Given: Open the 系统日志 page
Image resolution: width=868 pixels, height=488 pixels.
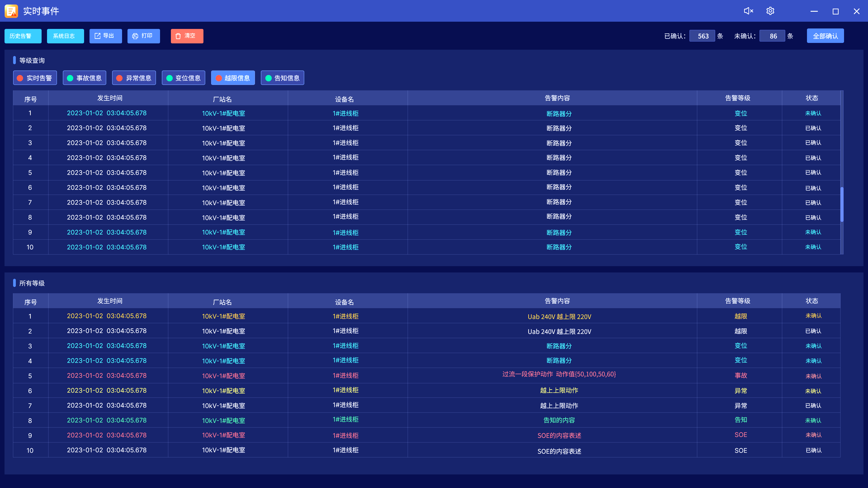Looking at the screenshot, I should coord(65,36).
